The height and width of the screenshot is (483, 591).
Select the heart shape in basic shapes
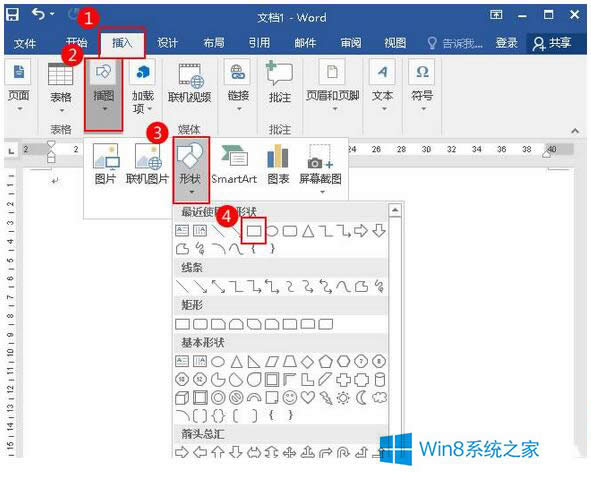pos(308,398)
